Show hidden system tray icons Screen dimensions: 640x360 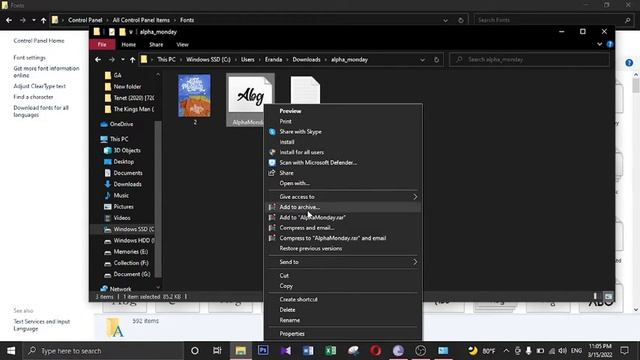pyautogui.click(x=506, y=351)
